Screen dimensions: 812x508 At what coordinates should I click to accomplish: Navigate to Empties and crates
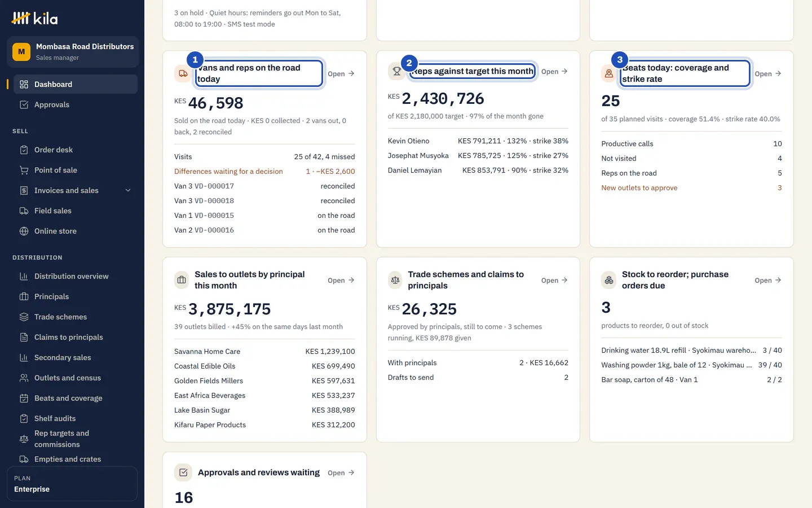click(75, 459)
